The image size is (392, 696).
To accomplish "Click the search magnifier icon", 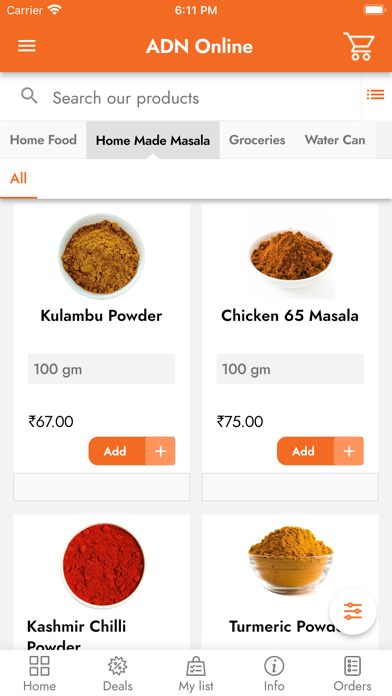I will (x=29, y=95).
